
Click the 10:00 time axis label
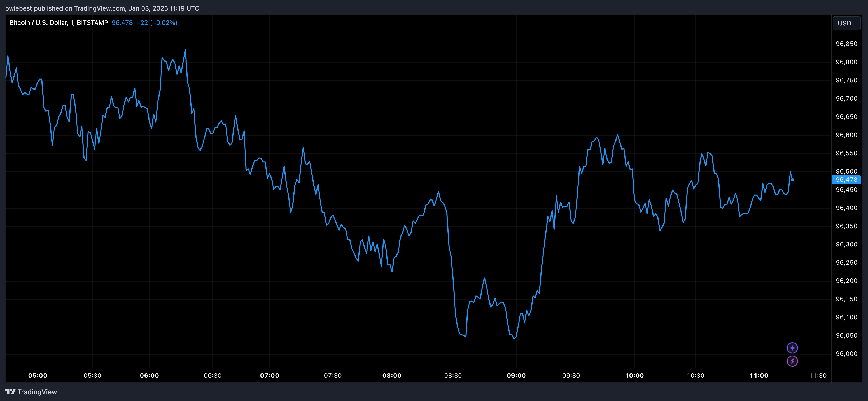(x=634, y=375)
